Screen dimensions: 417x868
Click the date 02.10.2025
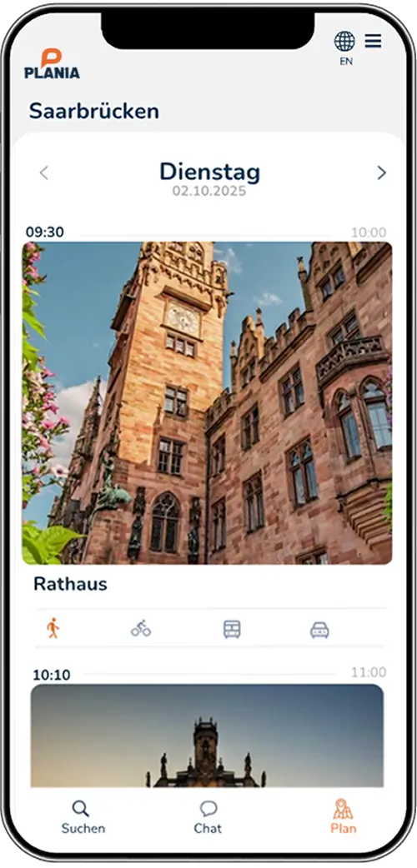(209, 192)
